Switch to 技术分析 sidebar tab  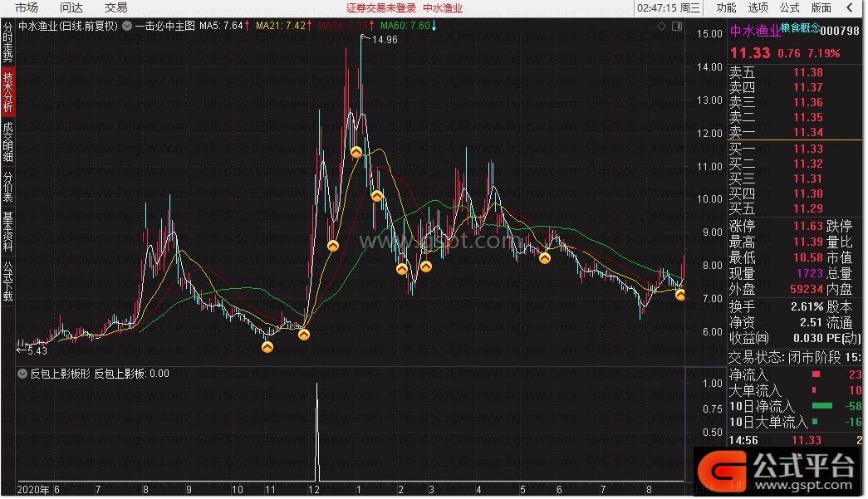(7, 92)
